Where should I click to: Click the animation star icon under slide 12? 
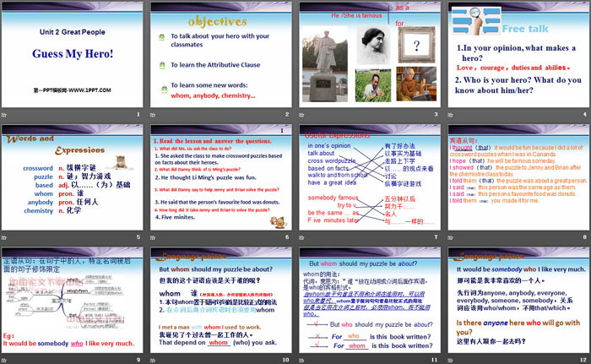pyautogui.click(x=450, y=361)
